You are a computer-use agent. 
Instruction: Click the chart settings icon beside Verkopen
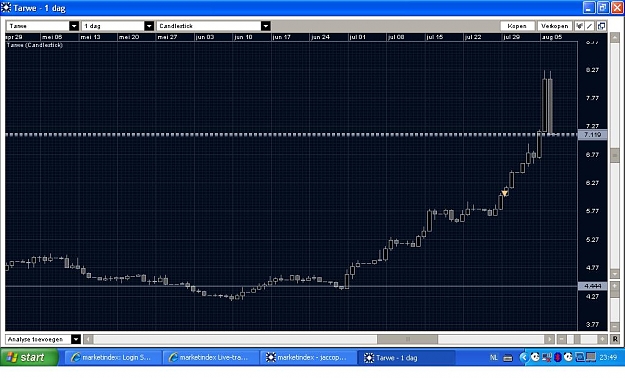click(579, 26)
